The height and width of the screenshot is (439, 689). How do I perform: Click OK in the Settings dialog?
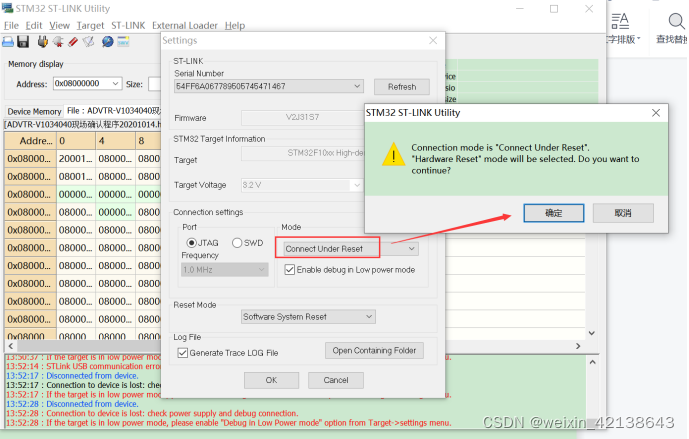(x=271, y=380)
